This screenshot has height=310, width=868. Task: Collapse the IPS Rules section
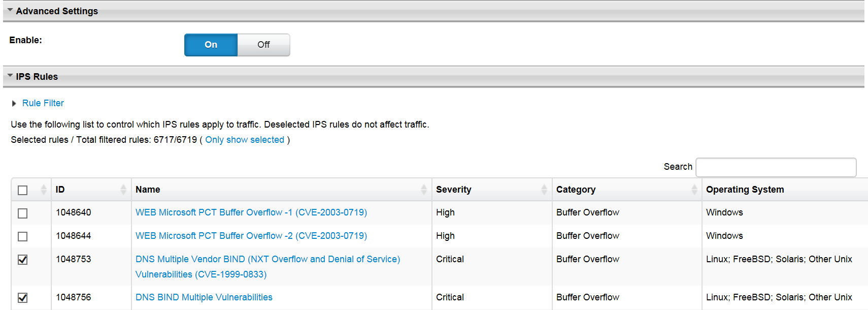10,76
